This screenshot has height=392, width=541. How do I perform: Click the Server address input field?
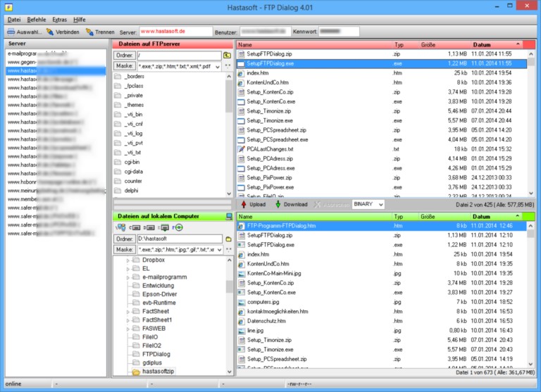(175, 32)
